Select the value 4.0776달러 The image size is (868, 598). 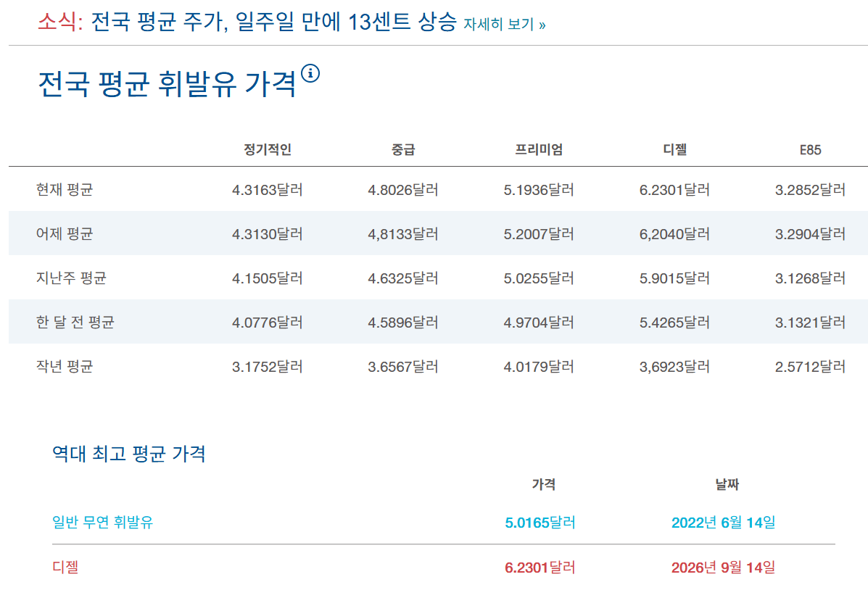[268, 322]
